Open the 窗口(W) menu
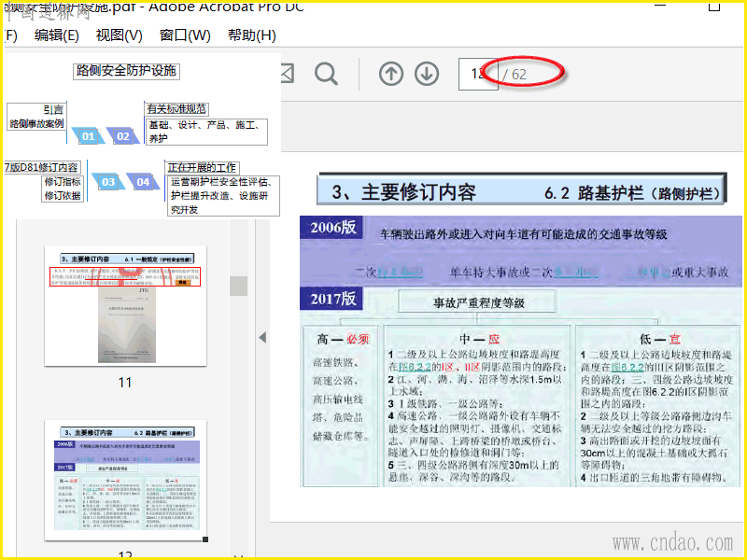 pyautogui.click(x=185, y=35)
